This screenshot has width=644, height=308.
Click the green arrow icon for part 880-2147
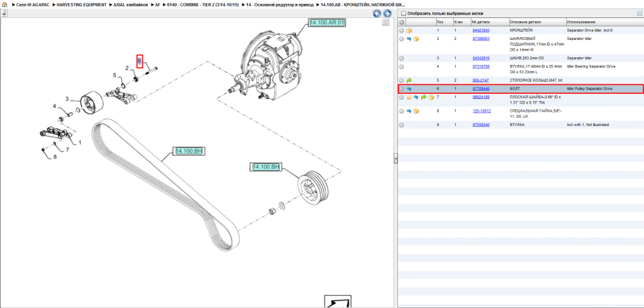[409, 80]
